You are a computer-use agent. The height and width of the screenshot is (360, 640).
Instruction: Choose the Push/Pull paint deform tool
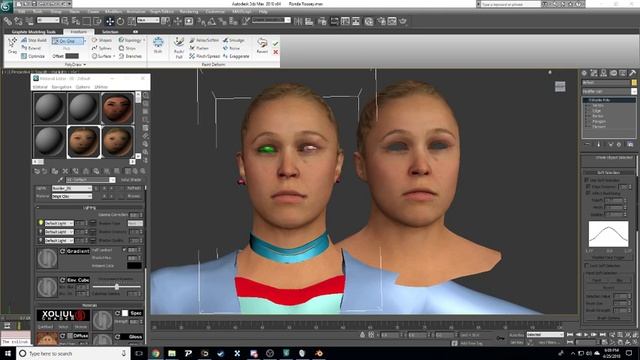tap(179, 48)
